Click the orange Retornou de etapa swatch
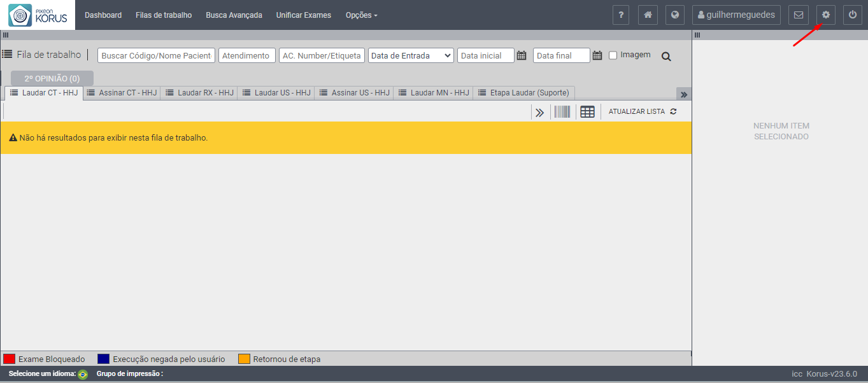The image size is (868, 383). point(244,359)
